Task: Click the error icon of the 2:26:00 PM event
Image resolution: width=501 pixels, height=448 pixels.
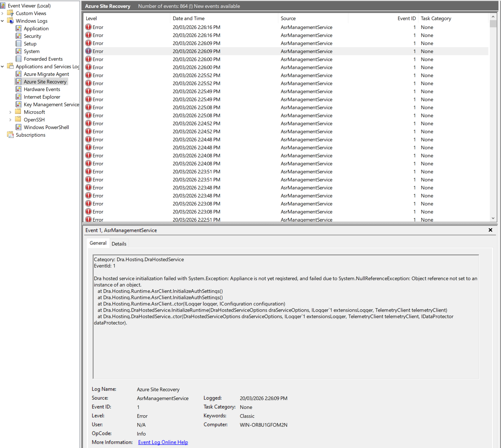Action: (88, 59)
